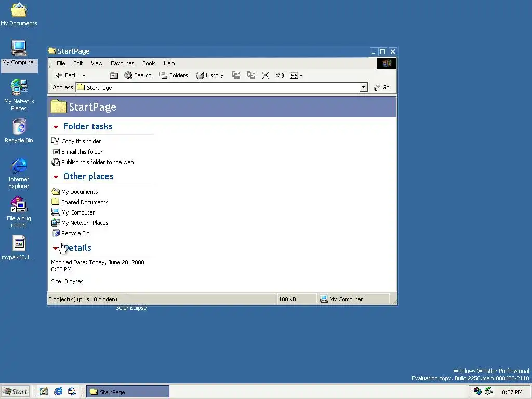The height and width of the screenshot is (399, 532).
Task: Click the 8:37 PM taskbar clock
Action: 512,392
